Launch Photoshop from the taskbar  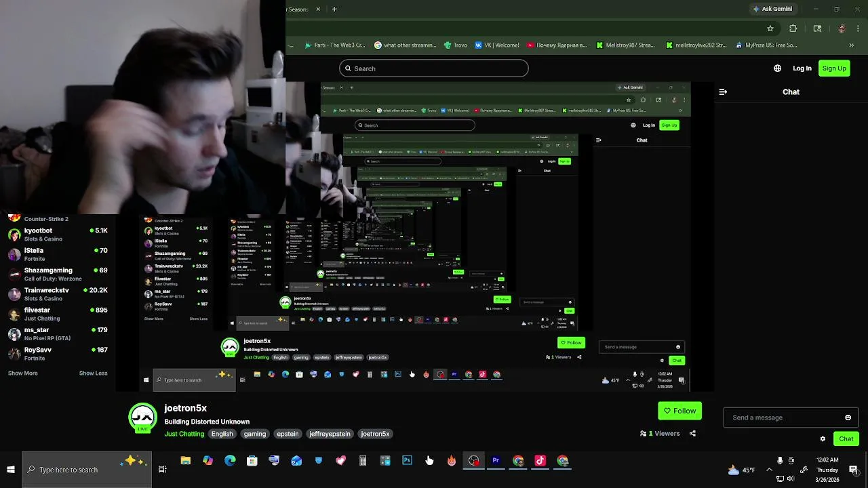407,461
